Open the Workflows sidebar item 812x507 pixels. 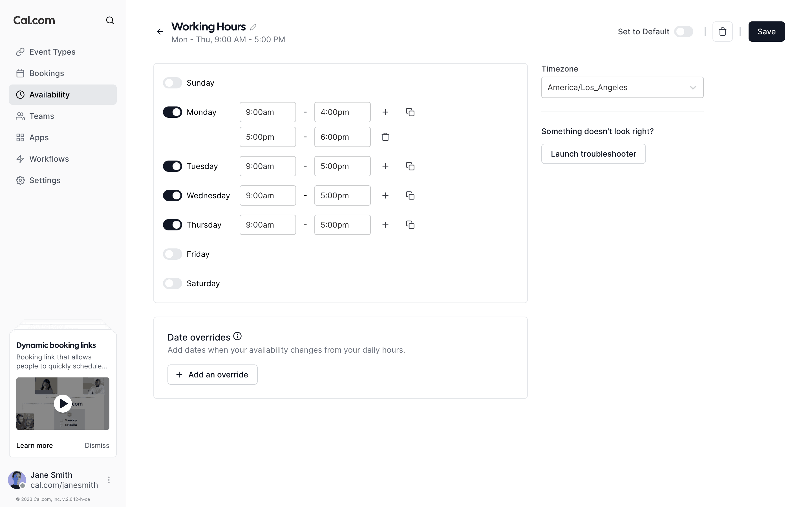click(x=49, y=159)
